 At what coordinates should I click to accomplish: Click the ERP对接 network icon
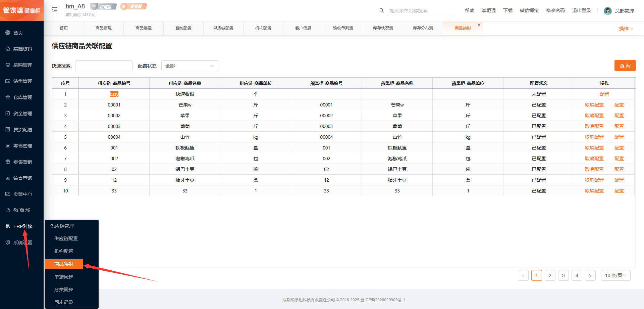8,226
